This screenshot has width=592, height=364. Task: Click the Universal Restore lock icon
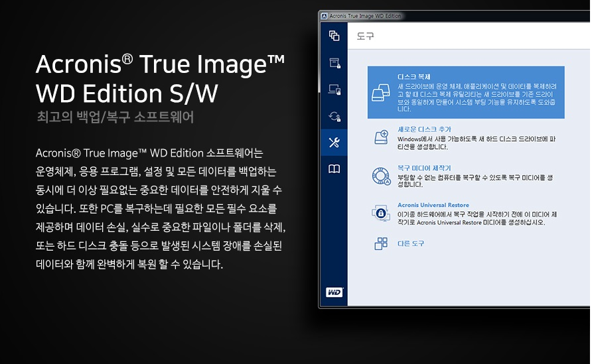[380, 213]
